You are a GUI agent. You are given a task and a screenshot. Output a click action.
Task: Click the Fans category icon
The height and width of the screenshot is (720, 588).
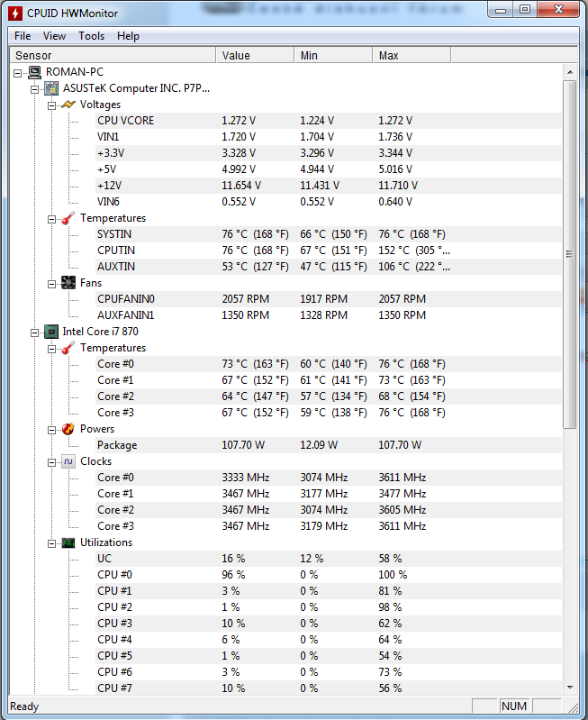[68, 283]
